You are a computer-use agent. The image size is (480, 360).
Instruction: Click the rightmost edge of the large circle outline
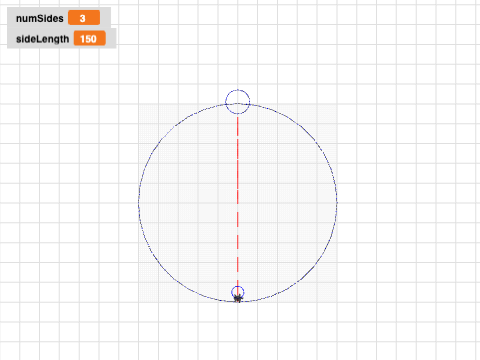[x=337, y=203]
